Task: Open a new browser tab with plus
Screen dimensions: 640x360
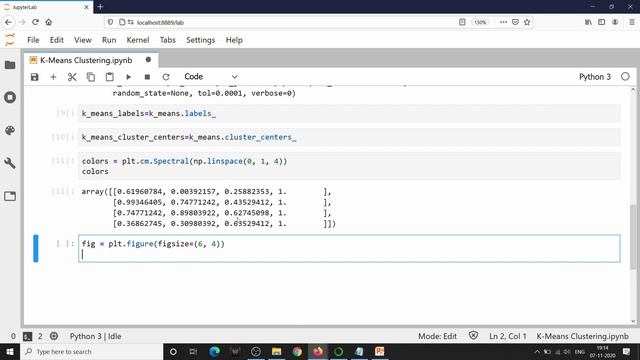Action: pos(100,7)
